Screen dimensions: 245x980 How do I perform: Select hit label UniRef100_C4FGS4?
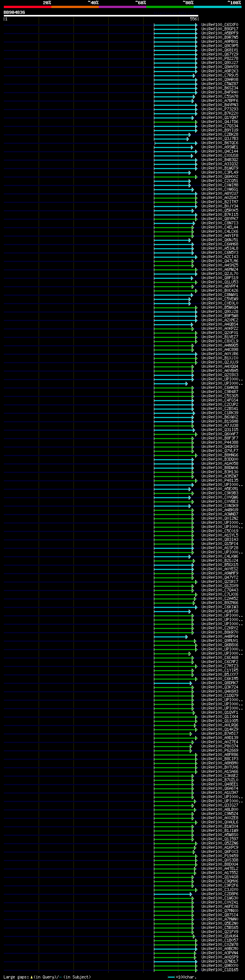point(220,400)
